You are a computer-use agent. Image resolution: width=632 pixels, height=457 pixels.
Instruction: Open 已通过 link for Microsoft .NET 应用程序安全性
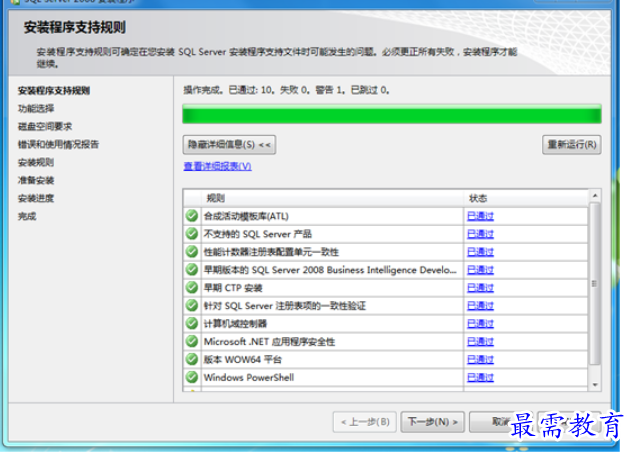pos(480,342)
